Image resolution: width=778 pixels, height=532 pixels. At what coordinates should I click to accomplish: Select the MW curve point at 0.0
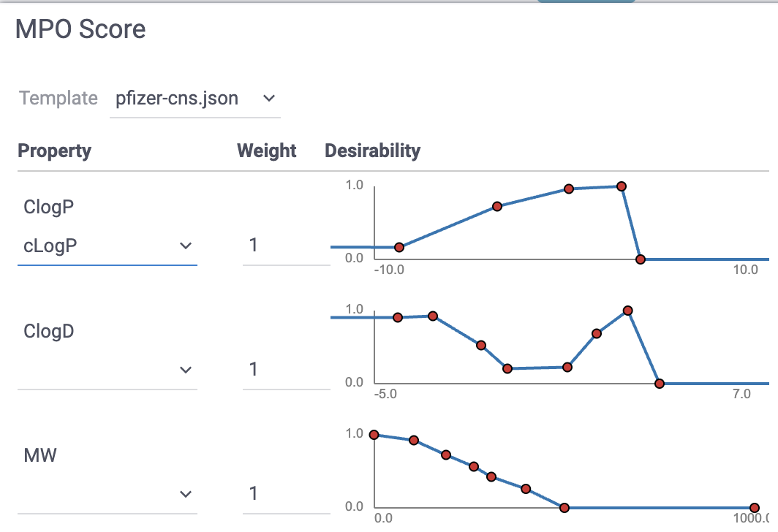pos(374,435)
